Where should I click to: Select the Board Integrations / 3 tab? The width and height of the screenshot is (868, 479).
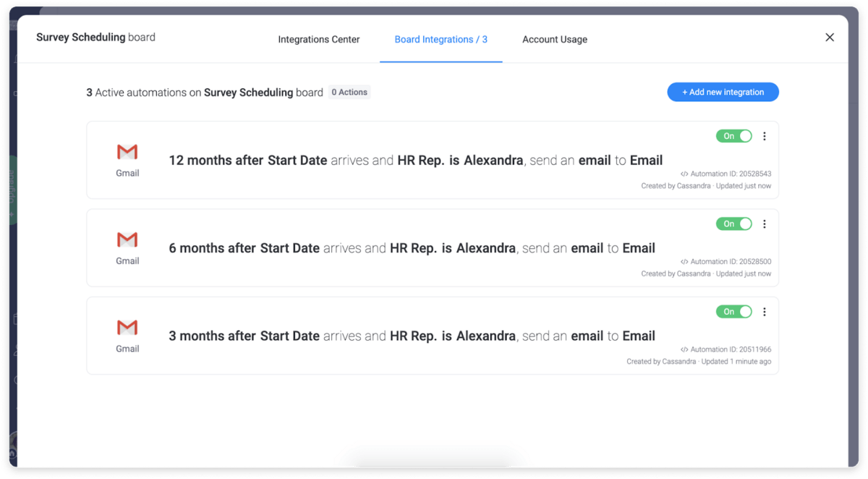tap(441, 40)
